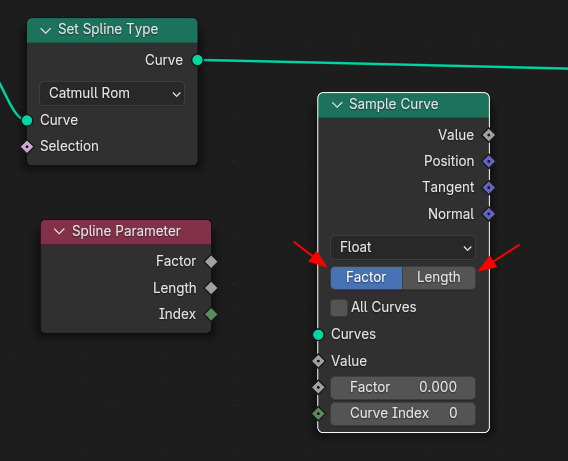This screenshot has height=461, width=568.
Task: Click Sample Curve Value input socket
Action: click(318, 361)
